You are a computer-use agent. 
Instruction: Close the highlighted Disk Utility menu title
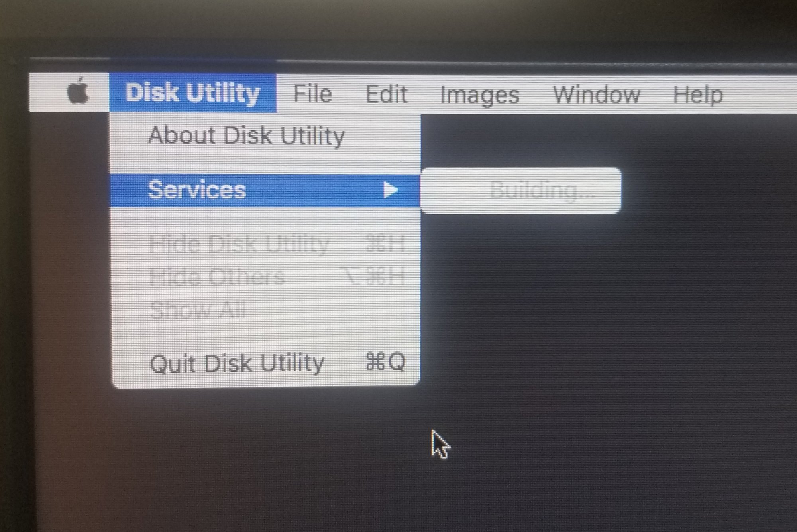(193, 92)
